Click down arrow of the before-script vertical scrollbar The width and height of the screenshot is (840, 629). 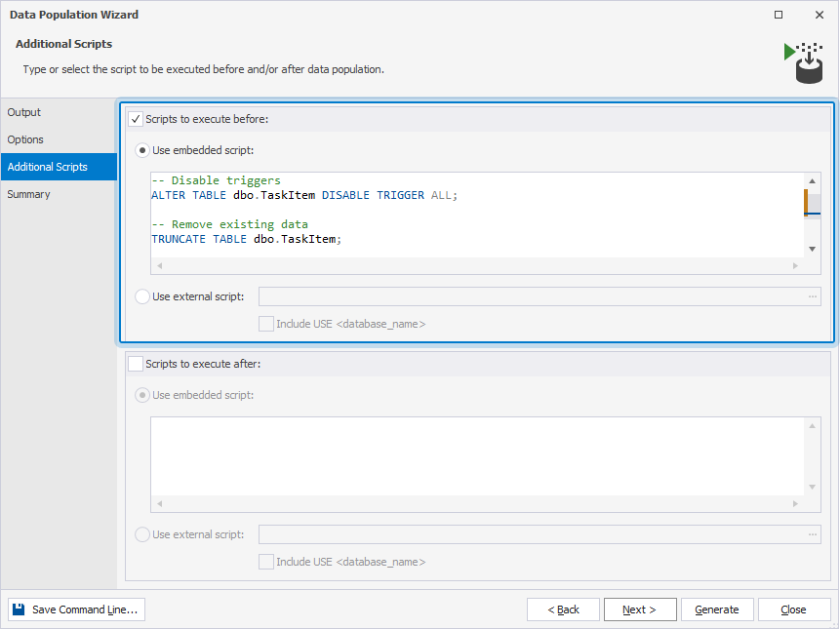[812, 249]
